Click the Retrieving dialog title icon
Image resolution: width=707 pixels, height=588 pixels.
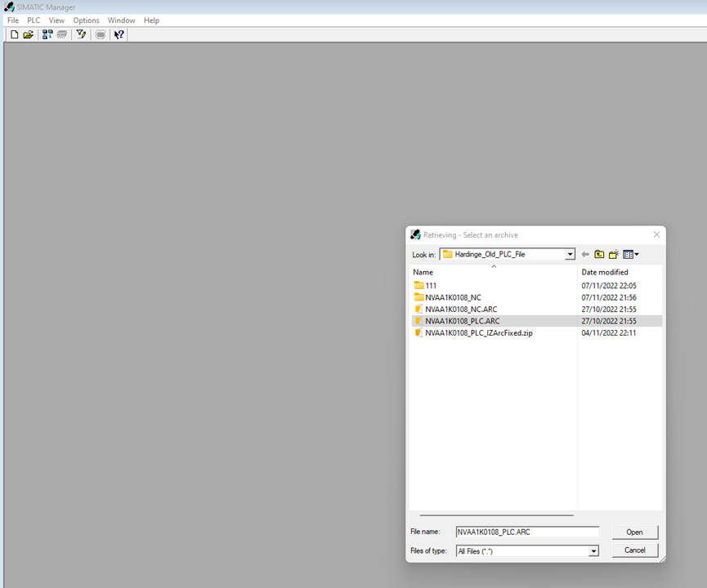(x=415, y=234)
